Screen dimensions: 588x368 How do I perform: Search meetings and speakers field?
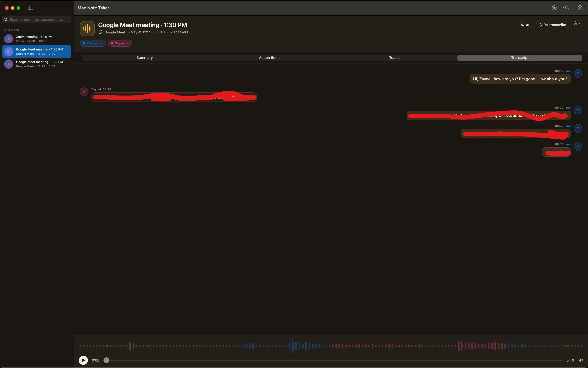point(36,19)
